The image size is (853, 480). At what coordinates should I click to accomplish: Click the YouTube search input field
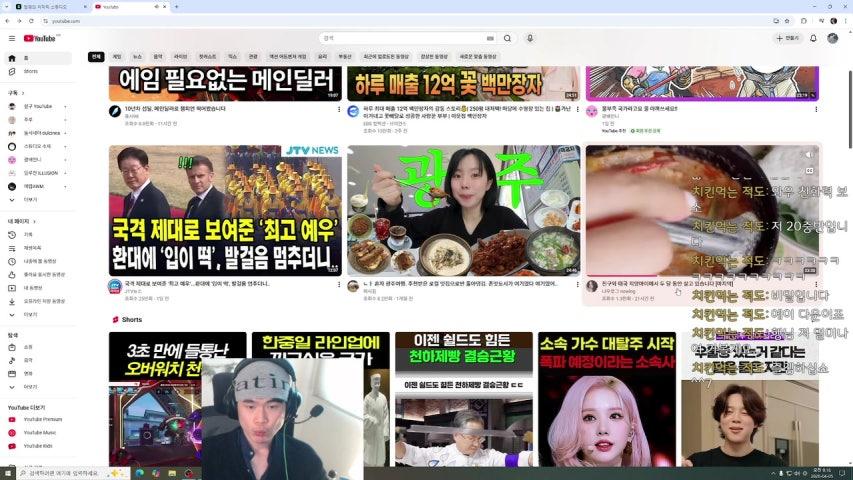403,38
